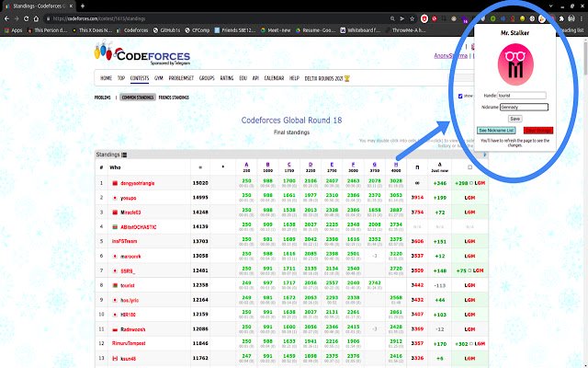Click the flag beside maroonrk
This screenshot has width=588, height=368.
coord(115,256)
